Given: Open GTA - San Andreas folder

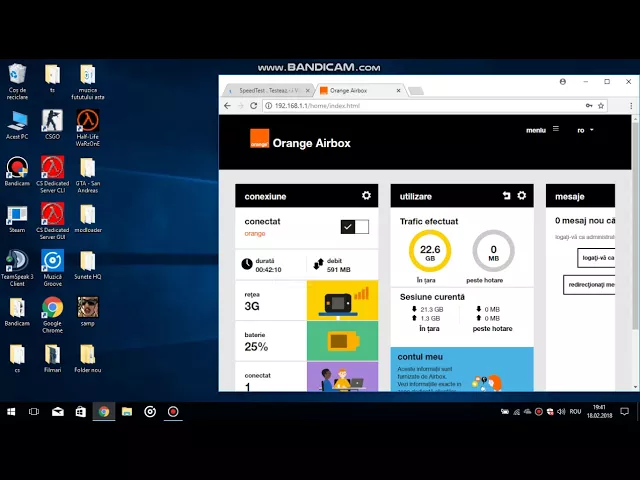Looking at the screenshot, I should (x=88, y=175).
